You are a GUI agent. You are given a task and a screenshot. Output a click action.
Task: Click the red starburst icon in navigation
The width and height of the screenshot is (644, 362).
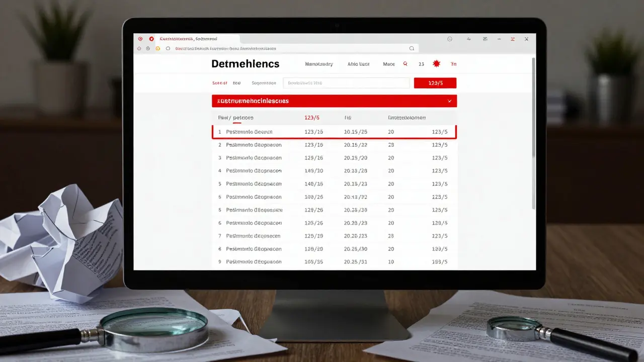click(436, 64)
